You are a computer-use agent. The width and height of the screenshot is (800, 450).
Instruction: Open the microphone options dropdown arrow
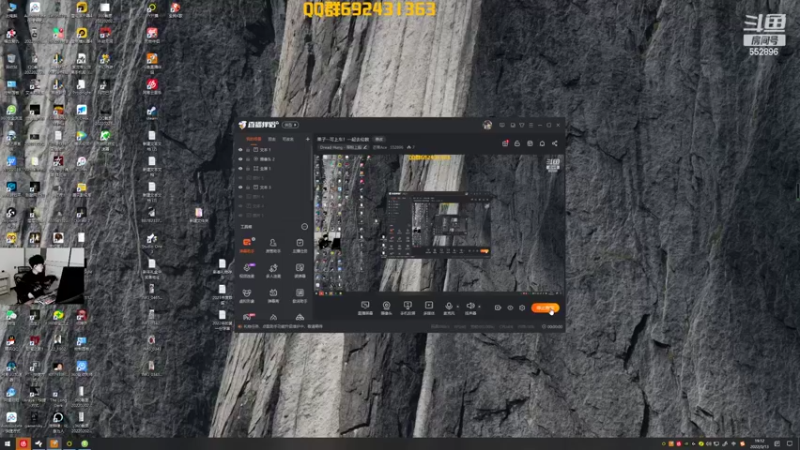coord(458,307)
